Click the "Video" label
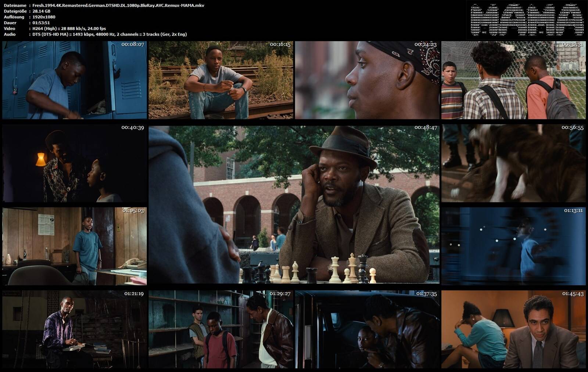Viewport: 588px width, 372px height. coord(10,28)
